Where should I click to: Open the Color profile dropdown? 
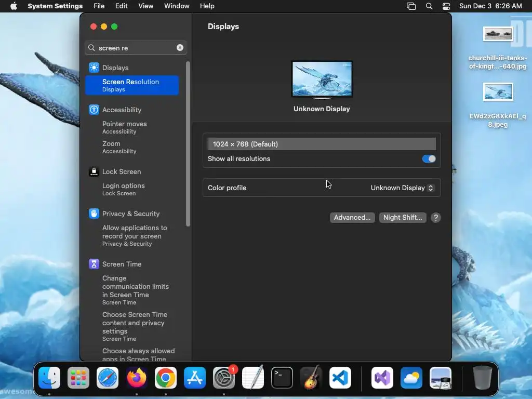click(402, 188)
